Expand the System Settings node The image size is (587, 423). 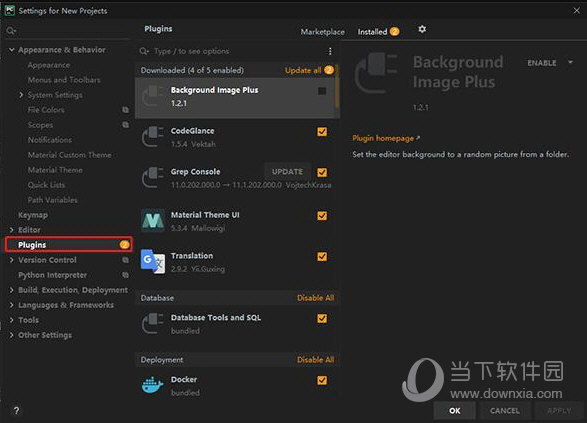pos(21,95)
